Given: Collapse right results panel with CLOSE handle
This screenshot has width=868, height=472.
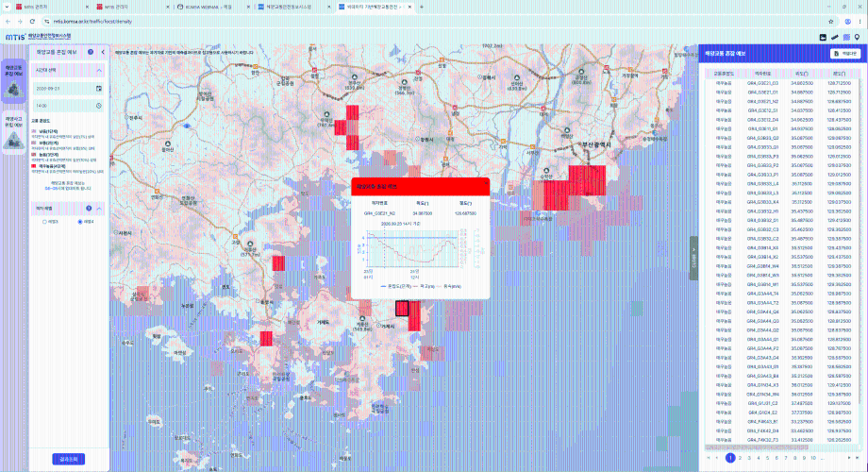Looking at the screenshot, I should click(693, 258).
